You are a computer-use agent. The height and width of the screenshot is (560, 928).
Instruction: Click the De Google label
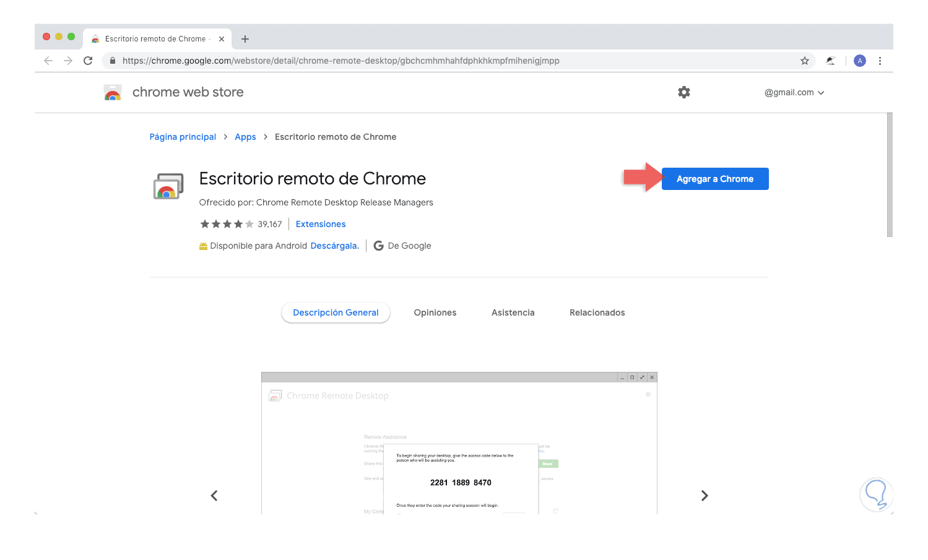(x=410, y=246)
